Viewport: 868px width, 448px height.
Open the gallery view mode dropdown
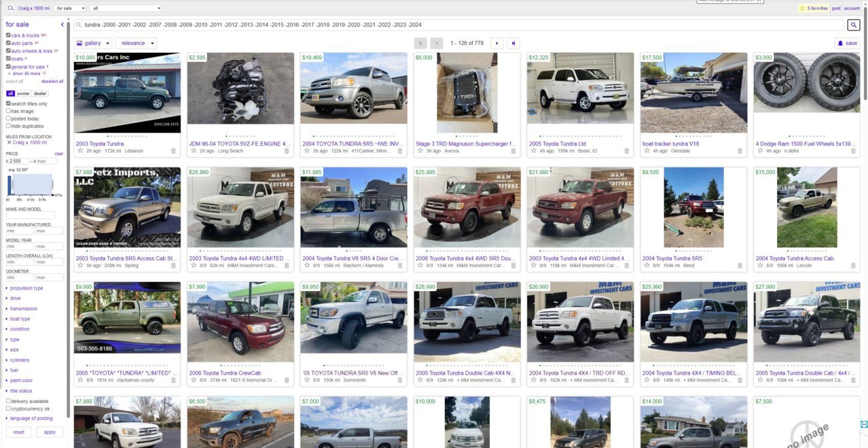[93, 43]
